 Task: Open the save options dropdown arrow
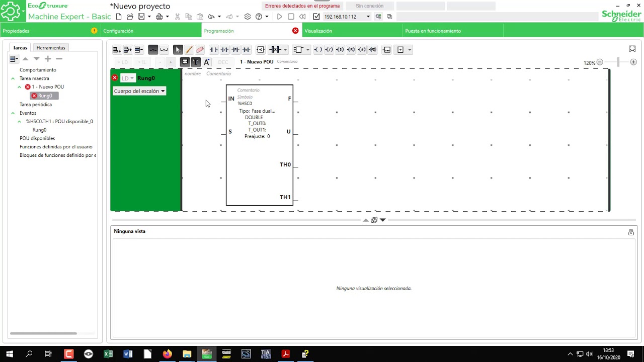149,17
